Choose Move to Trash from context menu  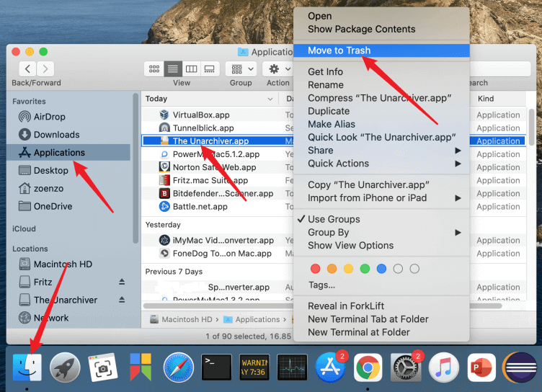[339, 50]
